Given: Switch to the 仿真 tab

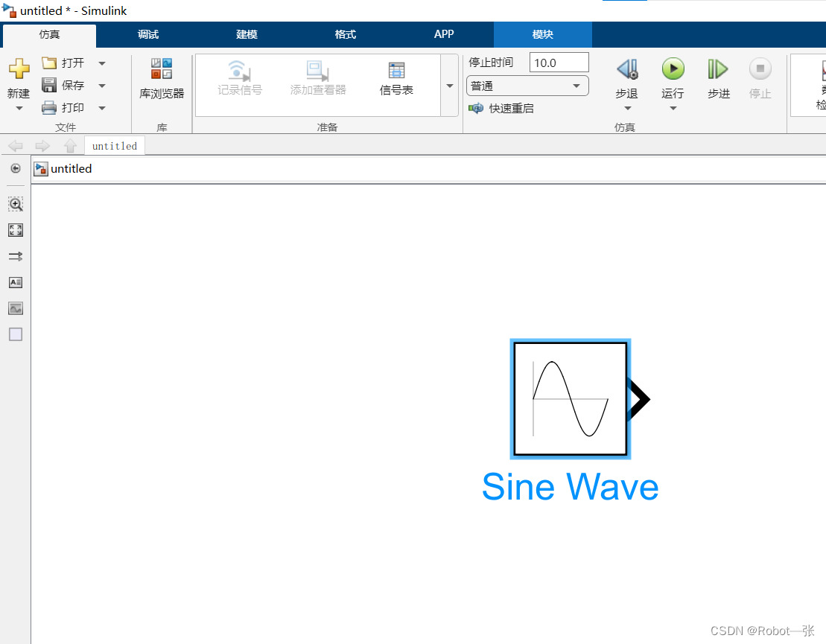Looking at the screenshot, I should [49, 35].
